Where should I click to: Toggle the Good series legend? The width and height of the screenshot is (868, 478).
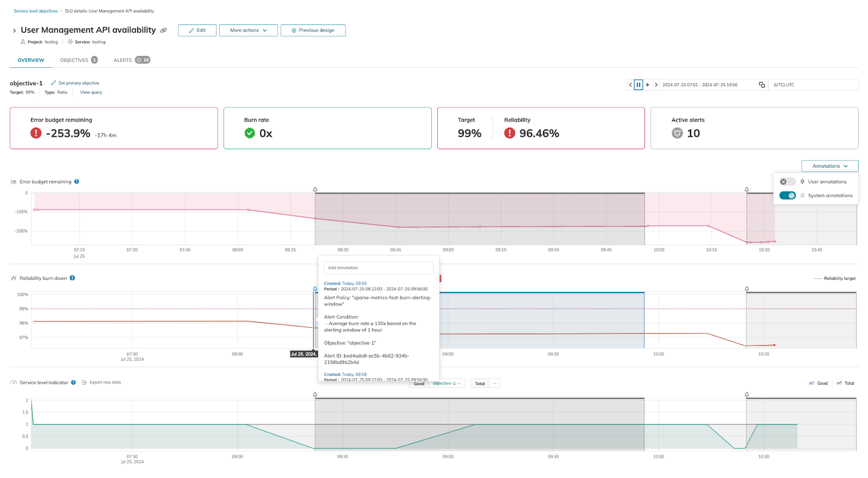click(818, 383)
